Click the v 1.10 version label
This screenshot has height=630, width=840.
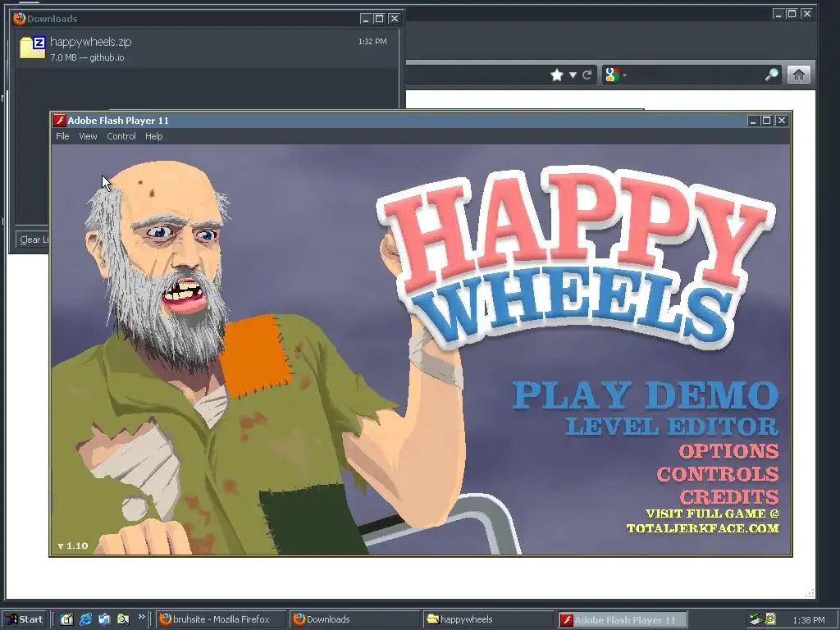[x=73, y=546]
